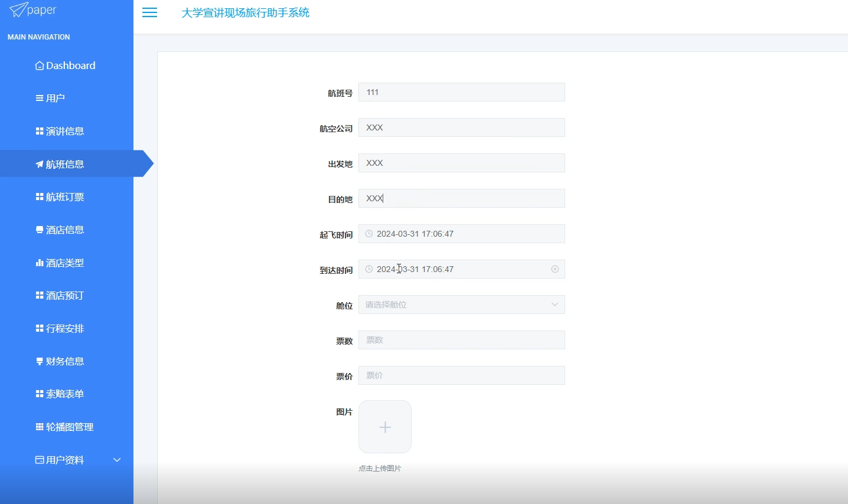Click clock icon in 起飞时间 field
The width and height of the screenshot is (848, 504).
(369, 234)
